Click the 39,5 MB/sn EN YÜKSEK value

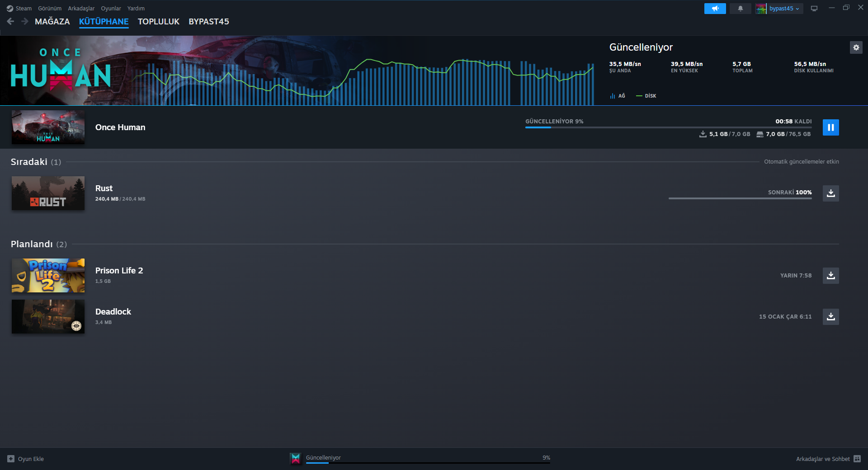point(687,67)
